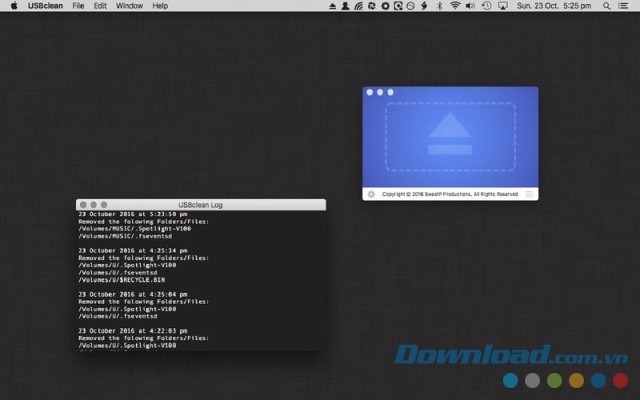Click the lightning bolt menu bar icon

coord(424,6)
